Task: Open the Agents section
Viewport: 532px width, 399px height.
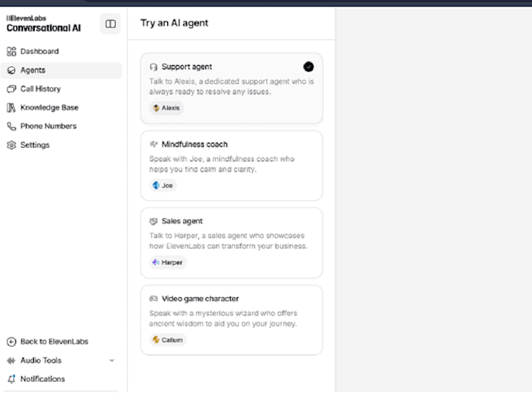Action: pyautogui.click(x=61, y=70)
